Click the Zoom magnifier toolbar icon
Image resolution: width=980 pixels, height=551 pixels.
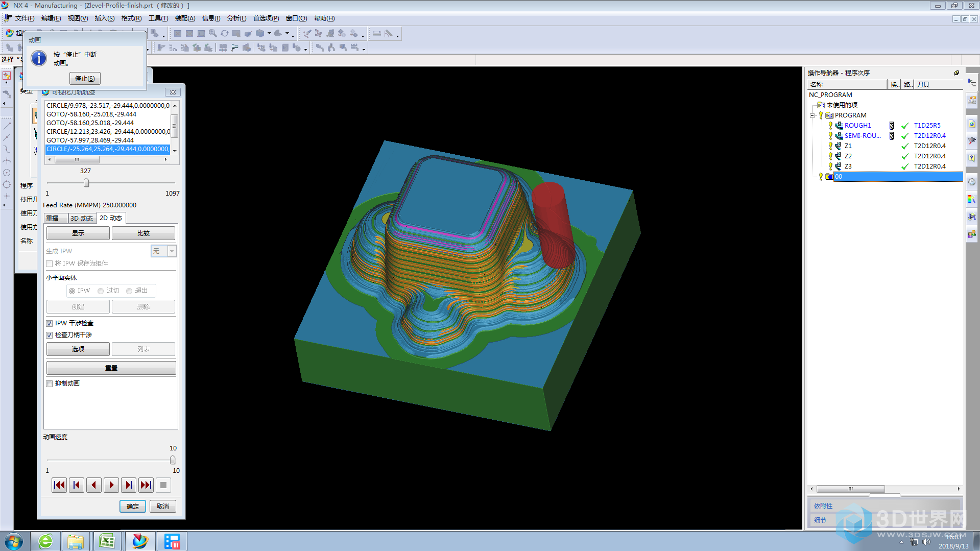[212, 33]
